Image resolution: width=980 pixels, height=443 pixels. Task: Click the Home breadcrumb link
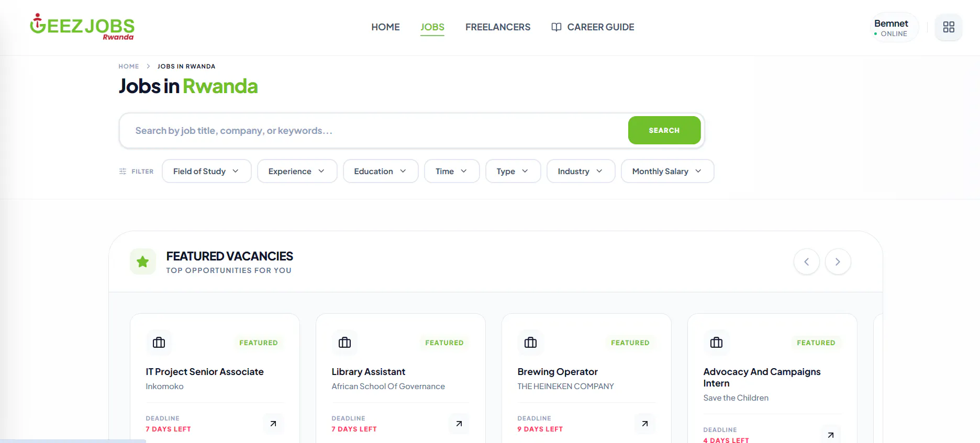pyautogui.click(x=129, y=66)
